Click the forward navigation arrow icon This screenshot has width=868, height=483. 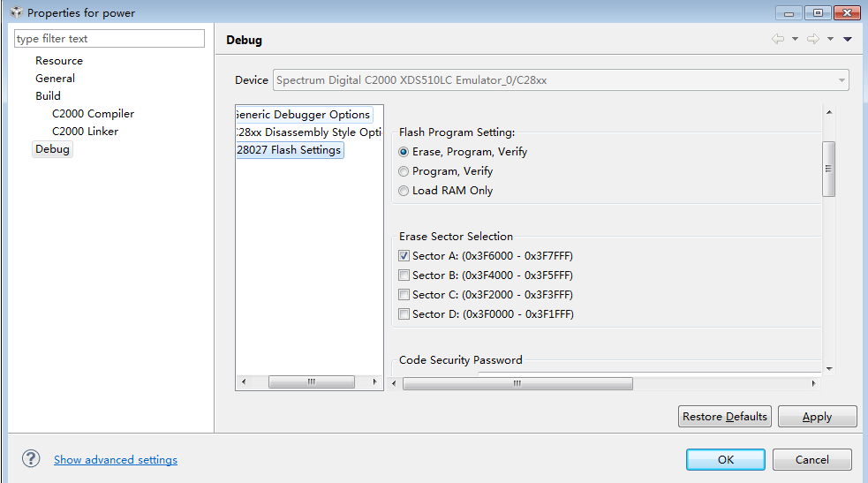[x=813, y=39]
